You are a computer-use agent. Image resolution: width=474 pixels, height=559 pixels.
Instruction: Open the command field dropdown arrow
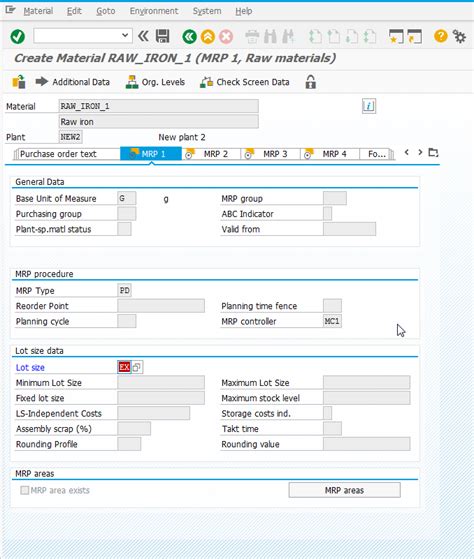[125, 35]
